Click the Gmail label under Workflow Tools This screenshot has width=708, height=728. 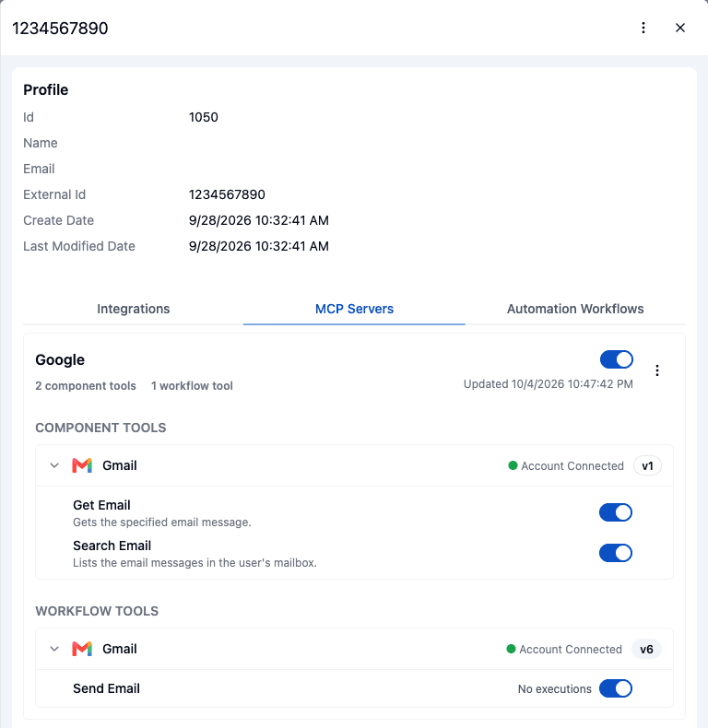tap(120, 649)
